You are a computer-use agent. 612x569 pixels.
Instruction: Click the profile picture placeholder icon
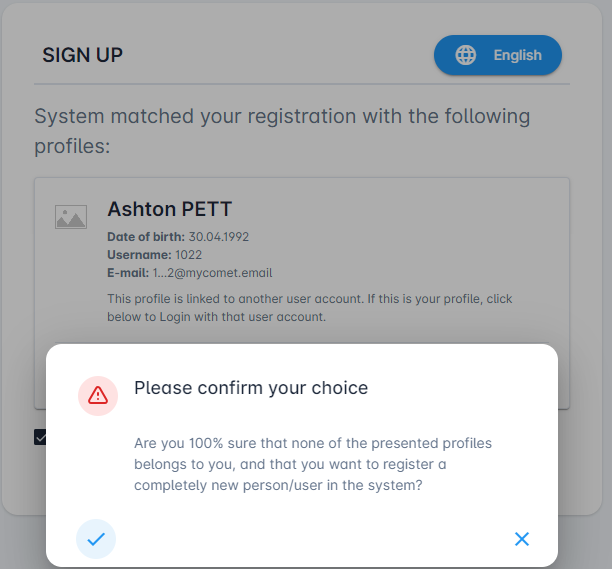(71, 217)
